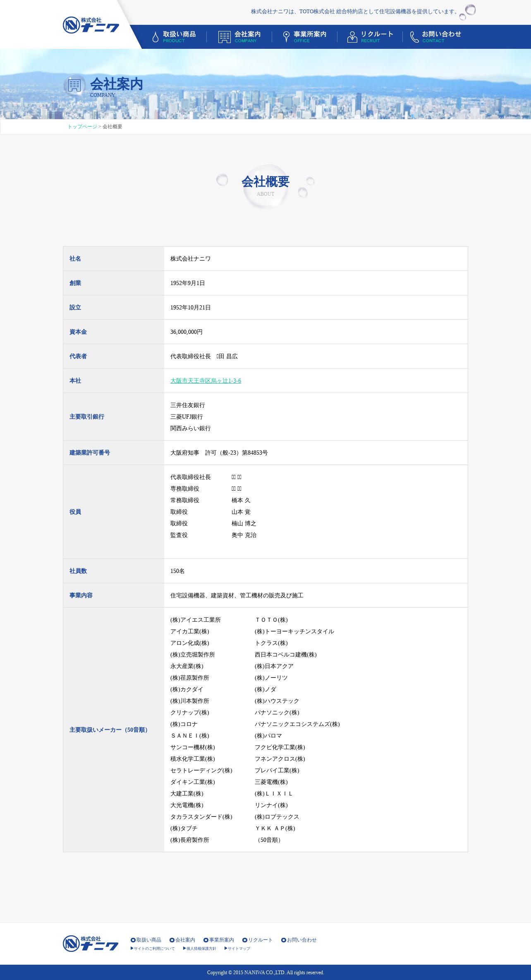Open the 大阪市天王寺区烏ヶ辻1-3-6 address link
This screenshot has height=980, width=531.
point(206,381)
